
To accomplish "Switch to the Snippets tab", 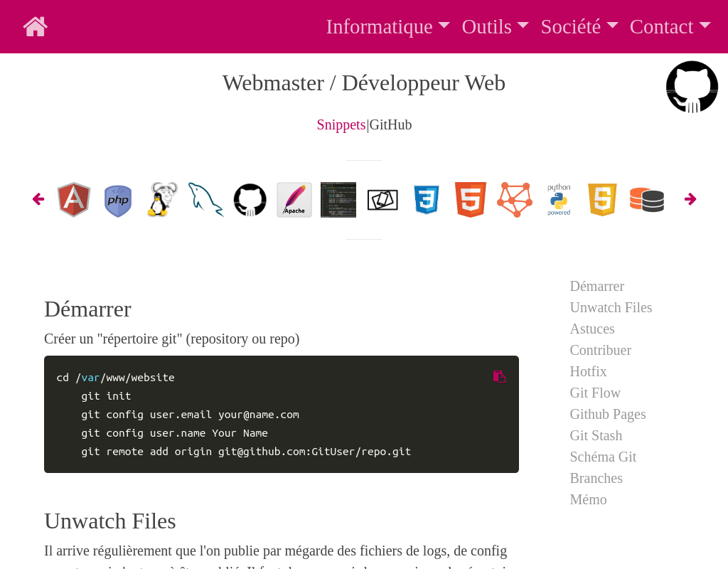I will (341, 124).
